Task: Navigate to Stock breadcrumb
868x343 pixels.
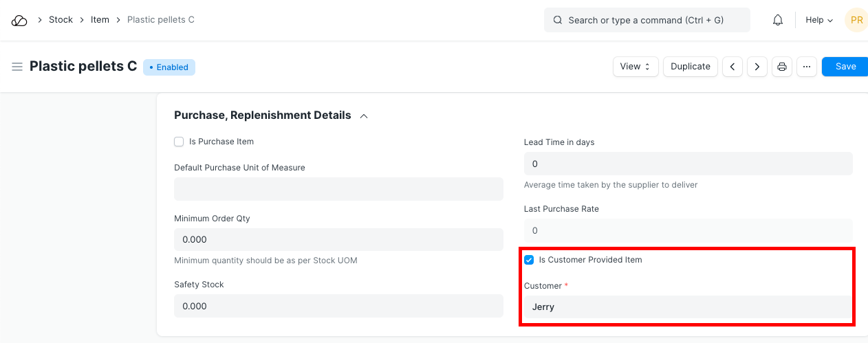Action: point(61,20)
